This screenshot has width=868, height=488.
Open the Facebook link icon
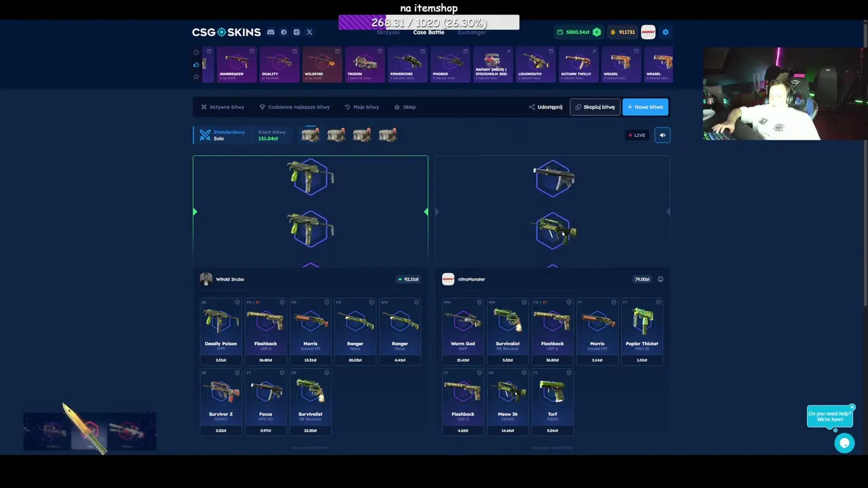point(283,32)
